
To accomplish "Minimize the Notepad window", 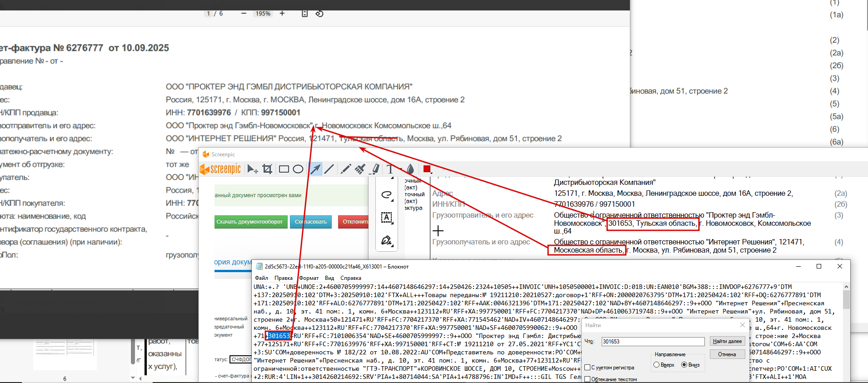I will [798, 267].
